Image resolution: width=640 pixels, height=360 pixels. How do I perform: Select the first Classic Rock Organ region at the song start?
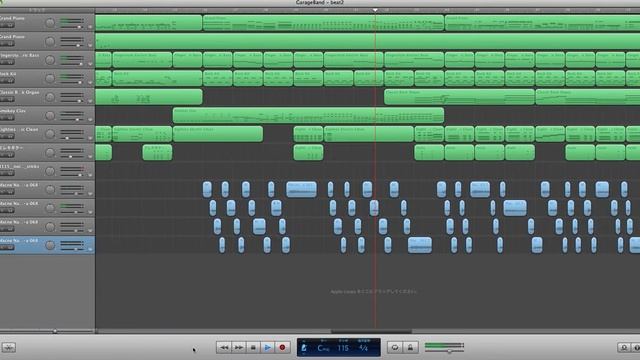tap(149, 97)
